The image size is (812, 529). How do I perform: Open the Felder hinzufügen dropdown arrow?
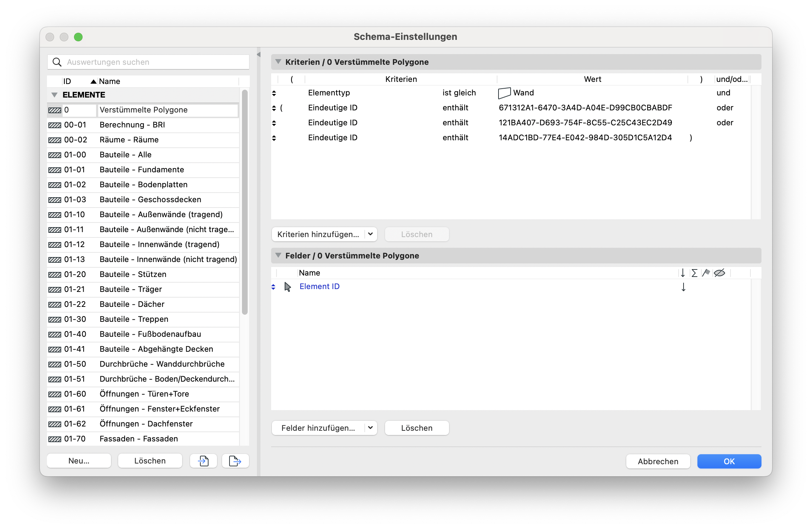pos(370,428)
